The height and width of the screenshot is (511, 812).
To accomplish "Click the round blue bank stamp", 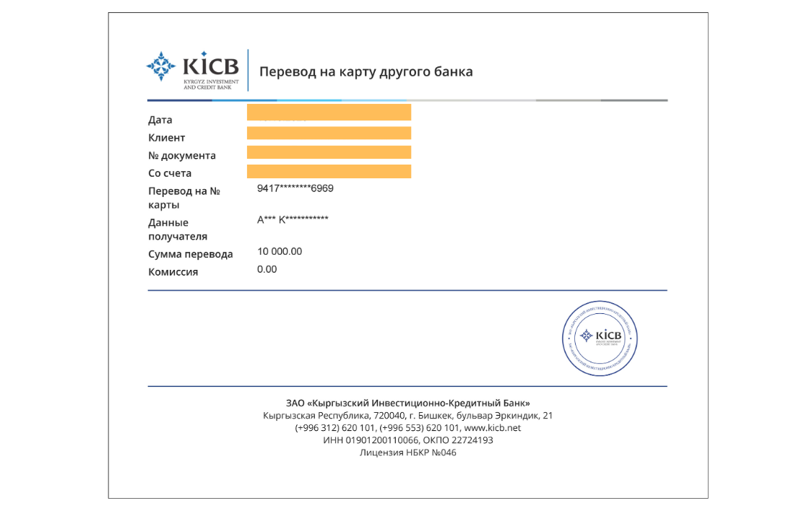I will tap(600, 337).
